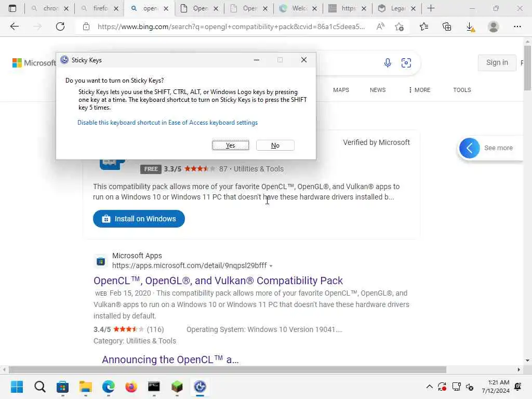
Task: Open the terminal app in taskbar
Action: [154, 387]
